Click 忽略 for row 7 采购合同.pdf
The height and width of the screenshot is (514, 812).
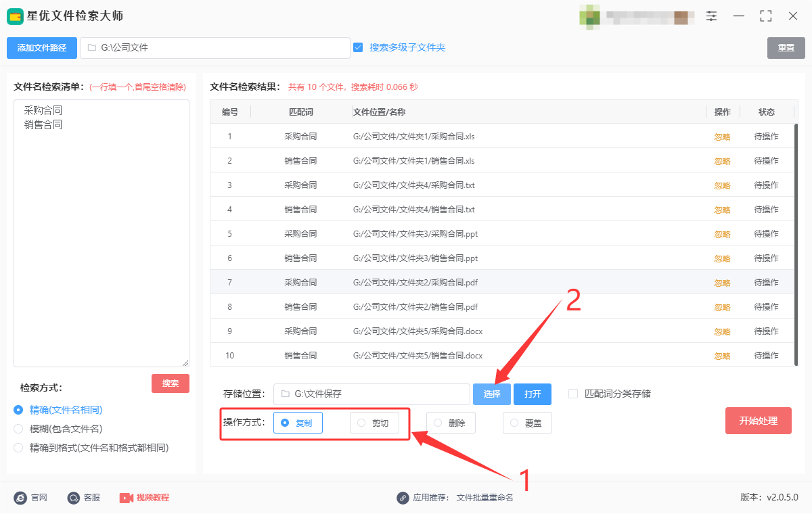(722, 283)
